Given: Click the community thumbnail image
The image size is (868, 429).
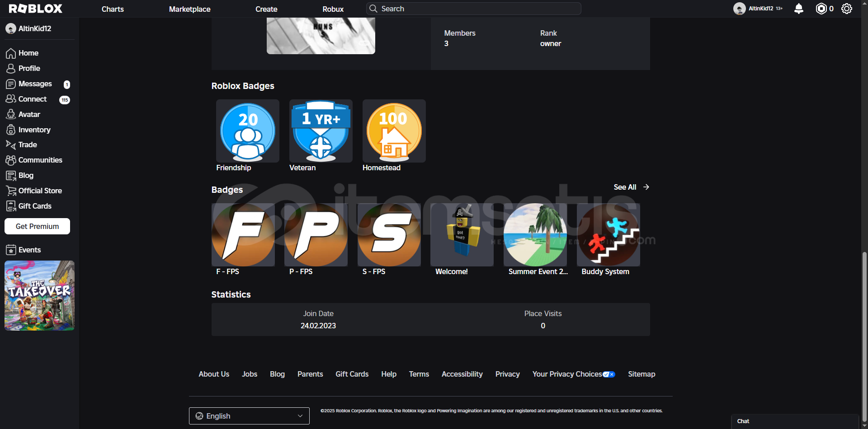Looking at the screenshot, I should (x=321, y=36).
